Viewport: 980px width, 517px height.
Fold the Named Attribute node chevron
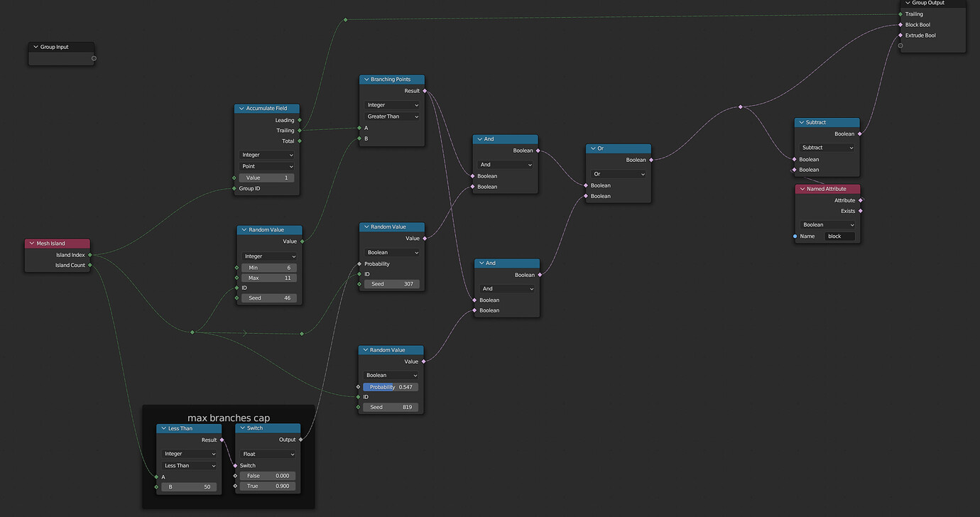coord(802,189)
